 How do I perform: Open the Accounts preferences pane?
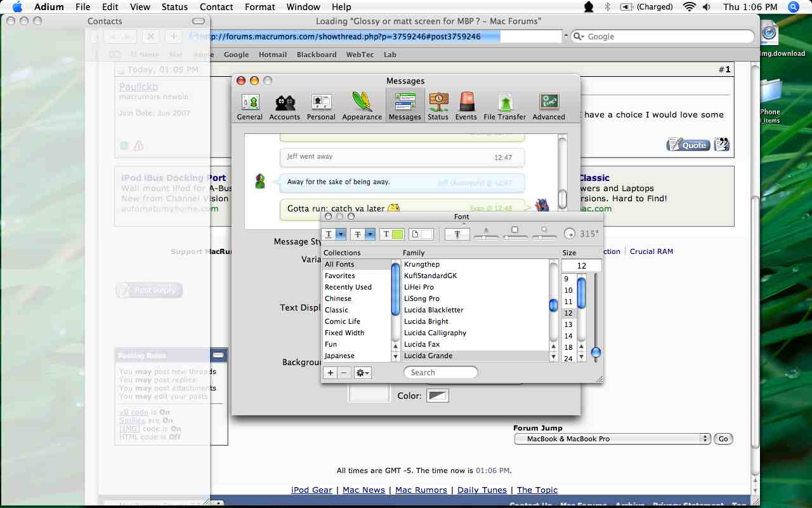(x=284, y=105)
